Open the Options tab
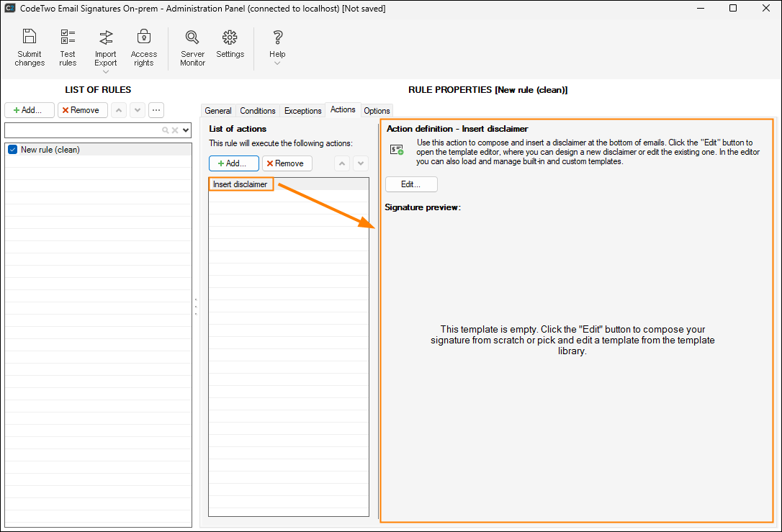 pyautogui.click(x=377, y=110)
